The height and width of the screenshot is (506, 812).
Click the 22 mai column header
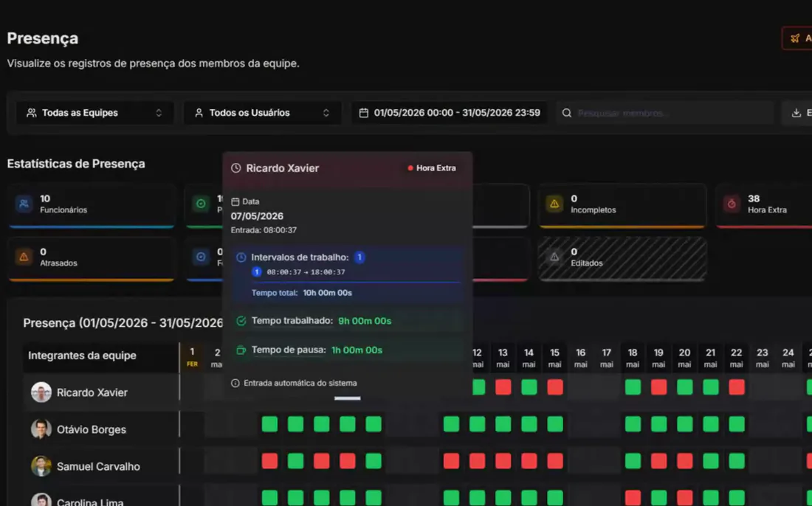pos(737,358)
